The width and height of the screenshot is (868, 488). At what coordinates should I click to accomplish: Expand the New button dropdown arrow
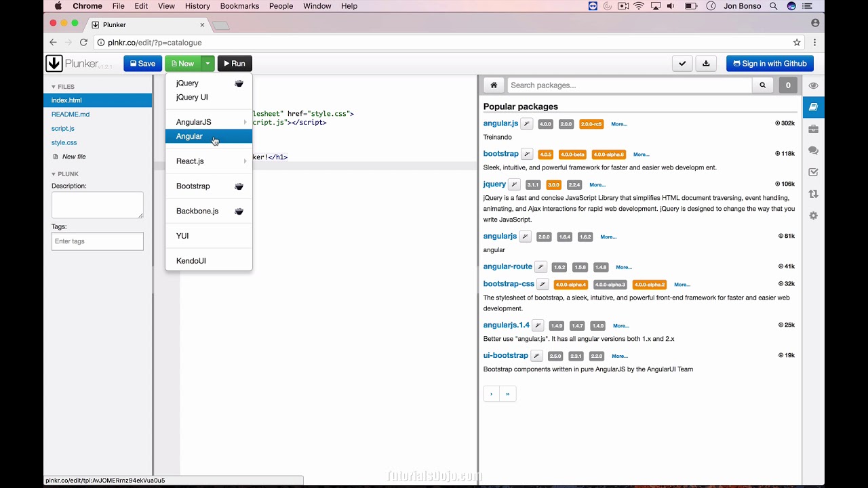tap(208, 64)
